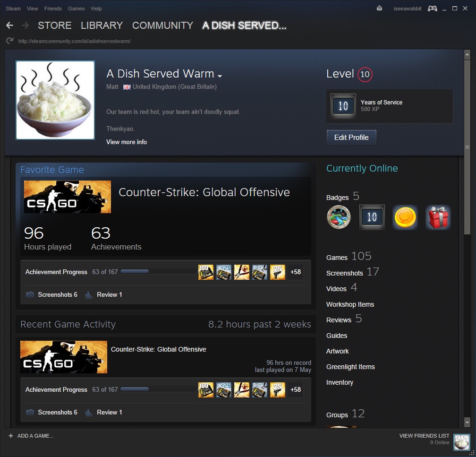Open the Guides link
The width and height of the screenshot is (476, 457).
click(337, 336)
